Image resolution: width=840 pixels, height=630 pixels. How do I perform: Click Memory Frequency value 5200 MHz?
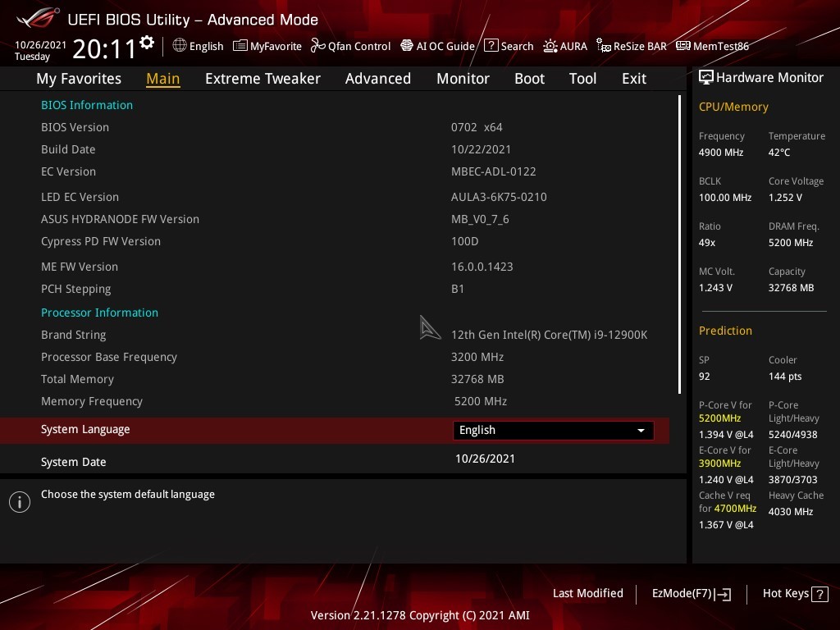[x=481, y=401]
